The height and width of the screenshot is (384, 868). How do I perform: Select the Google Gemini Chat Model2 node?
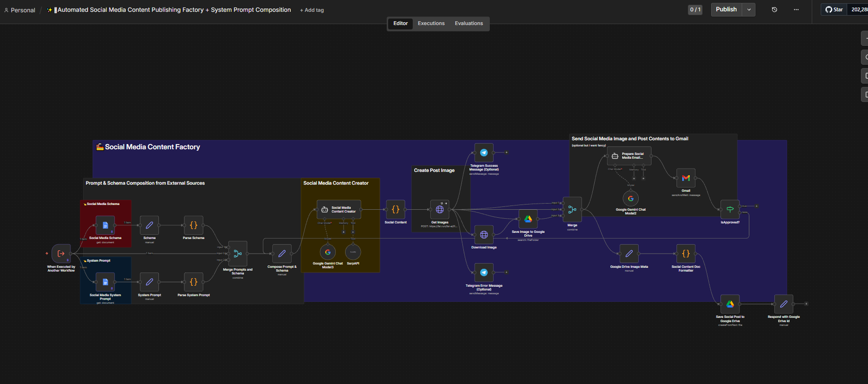coord(631,198)
